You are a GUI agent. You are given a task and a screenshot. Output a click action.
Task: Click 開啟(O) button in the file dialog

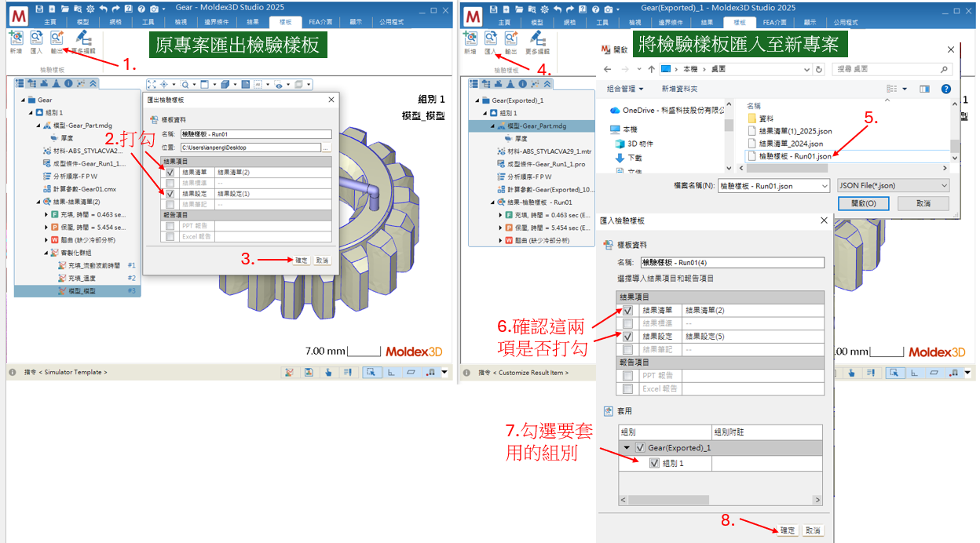click(x=862, y=203)
